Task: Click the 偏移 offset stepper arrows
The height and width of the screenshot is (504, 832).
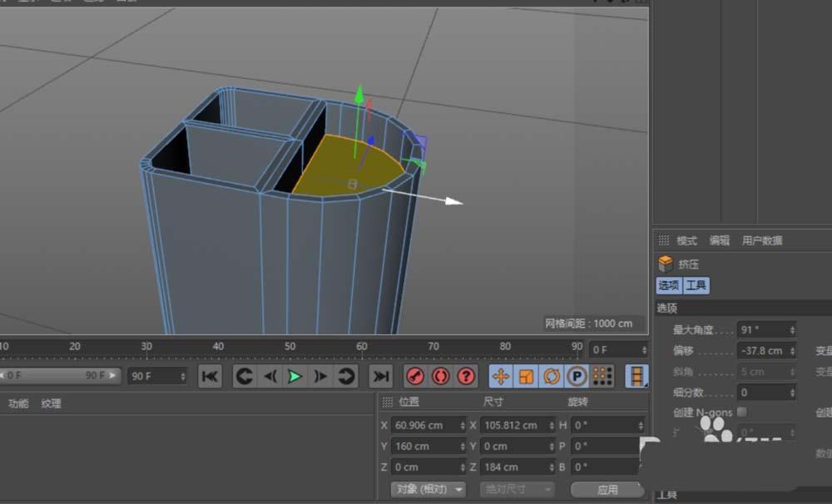Action: click(791, 351)
